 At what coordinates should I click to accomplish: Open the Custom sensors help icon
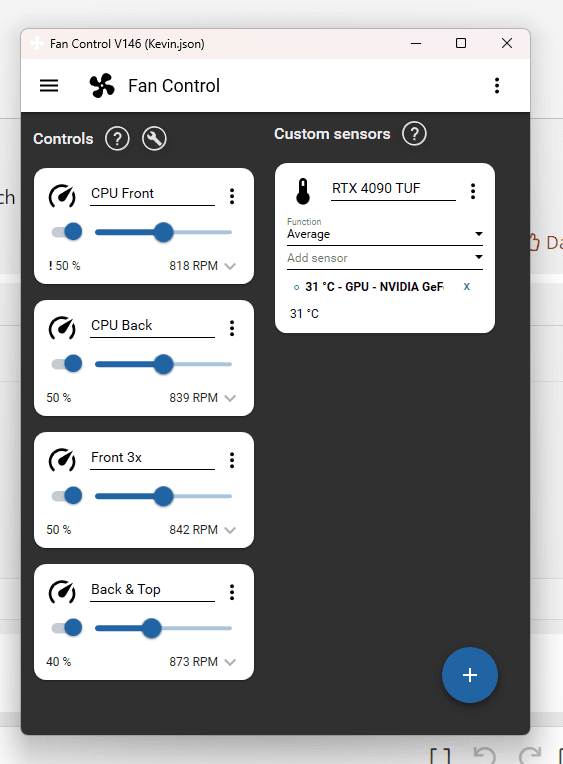(x=414, y=134)
